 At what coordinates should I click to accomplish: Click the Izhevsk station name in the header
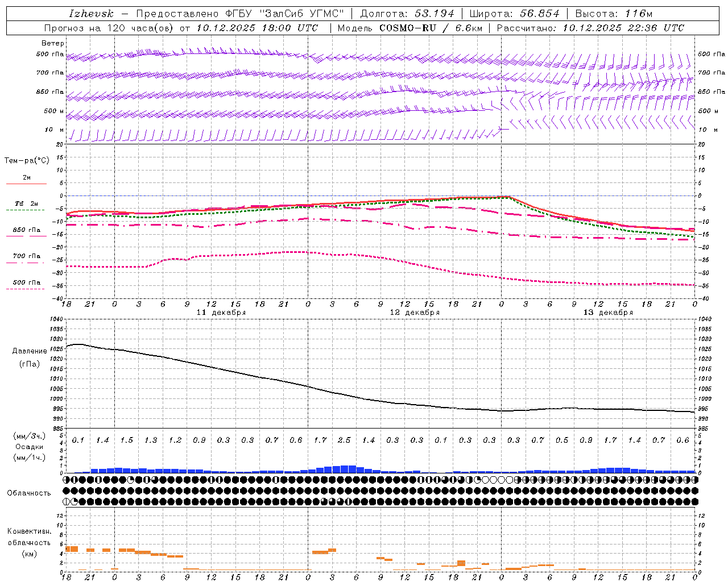[92, 14]
